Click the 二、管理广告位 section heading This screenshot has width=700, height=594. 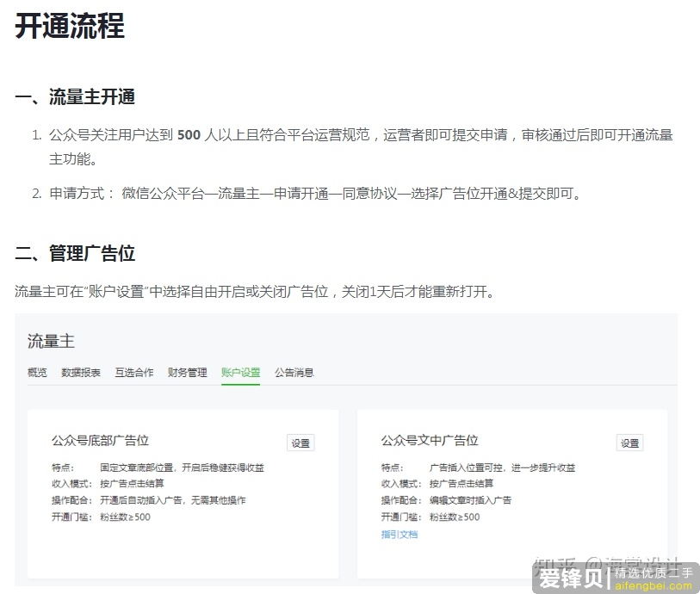[x=75, y=254]
